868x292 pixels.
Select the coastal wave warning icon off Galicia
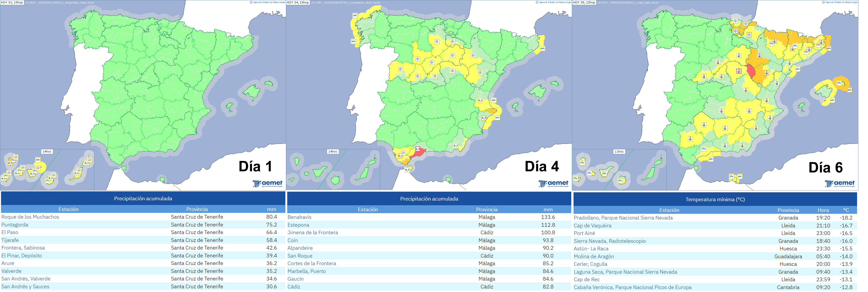pyautogui.click(x=355, y=15)
